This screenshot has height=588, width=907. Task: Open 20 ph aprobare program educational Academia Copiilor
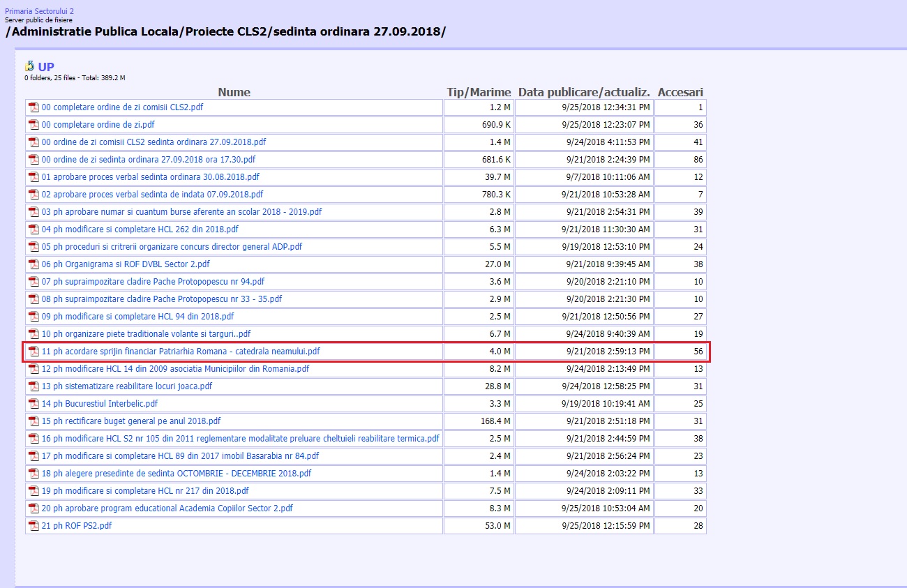coord(167,508)
